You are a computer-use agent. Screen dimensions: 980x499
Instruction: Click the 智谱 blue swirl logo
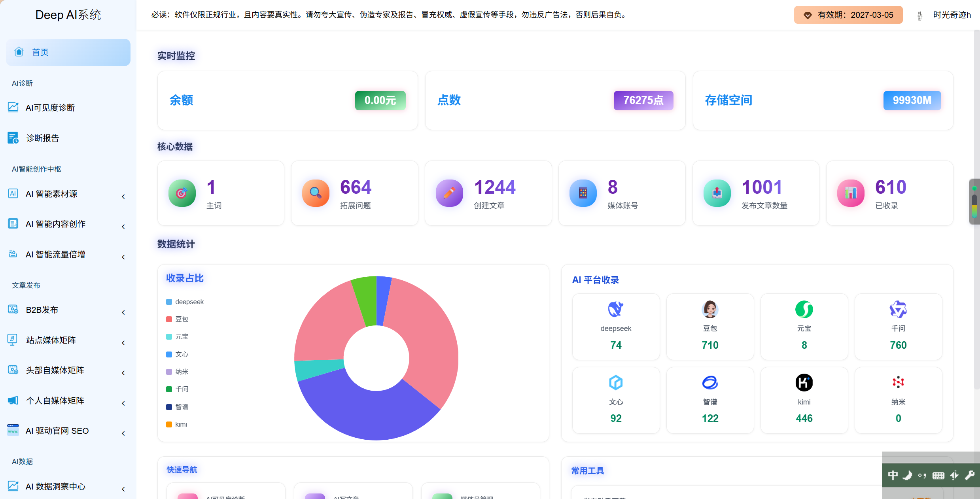pyautogui.click(x=710, y=382)
